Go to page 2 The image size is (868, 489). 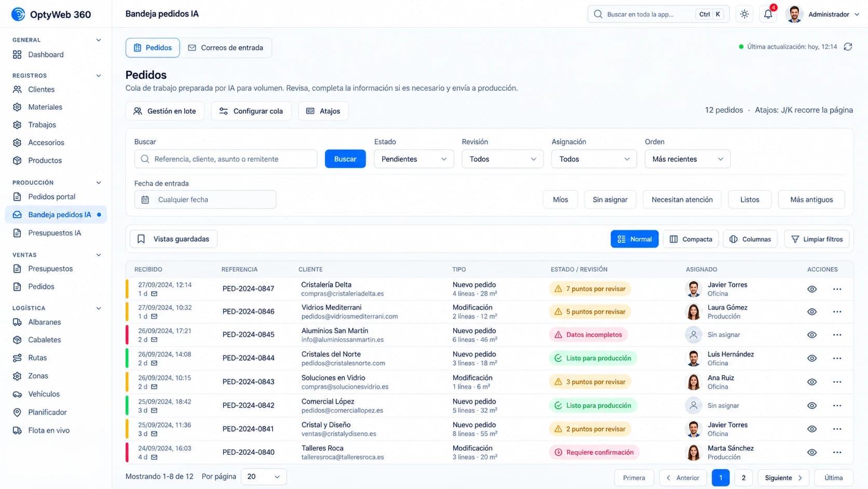[x=743, y=478]
